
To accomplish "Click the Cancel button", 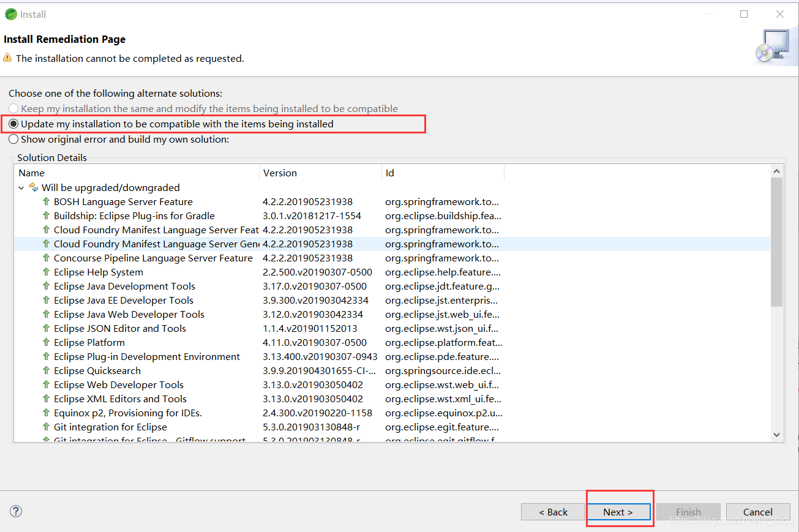I will (758, 512).
